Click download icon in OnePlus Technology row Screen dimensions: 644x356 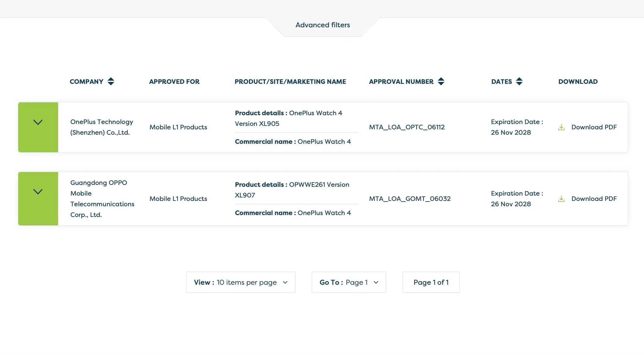point(561,127)
